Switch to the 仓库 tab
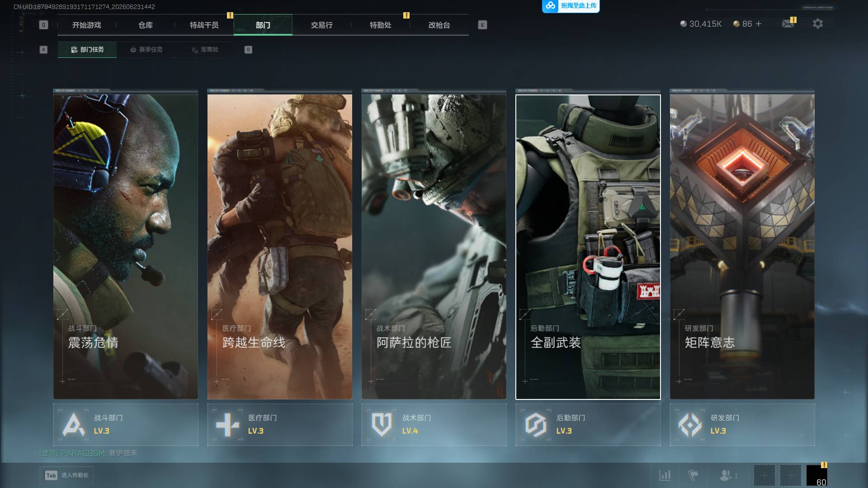Screen dimensions: 868x488 click(146, 25)
